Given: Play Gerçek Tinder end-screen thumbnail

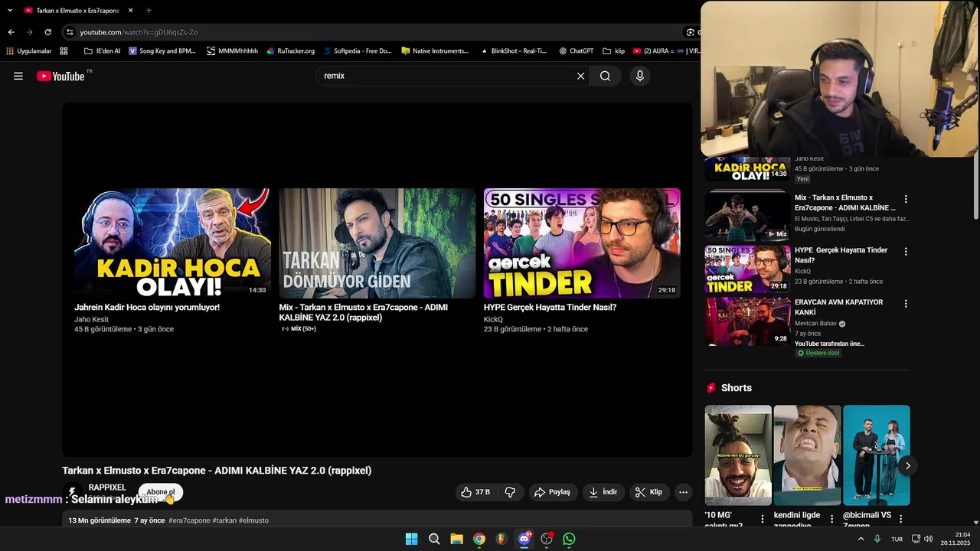Looking at the screenshot, I should point(582,243).
